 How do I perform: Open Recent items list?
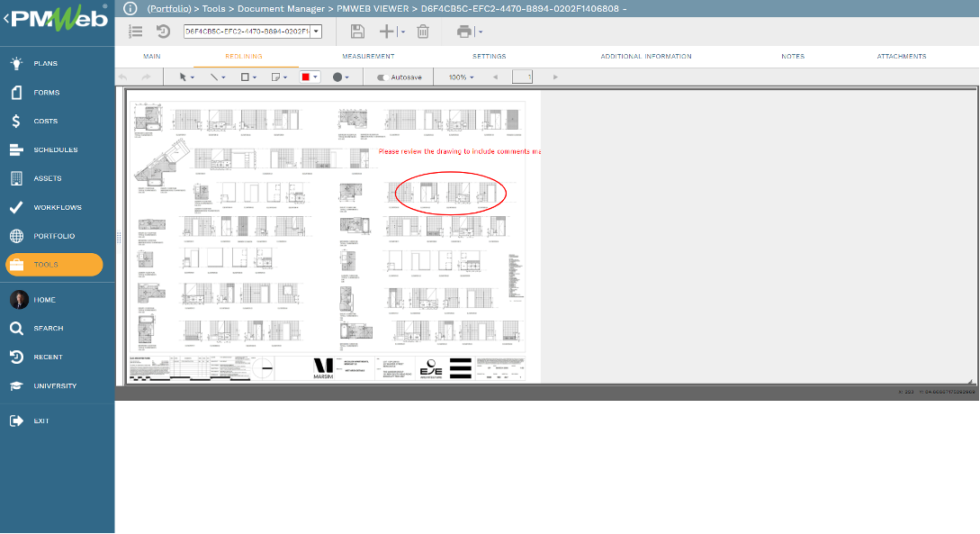pos(48,357)
